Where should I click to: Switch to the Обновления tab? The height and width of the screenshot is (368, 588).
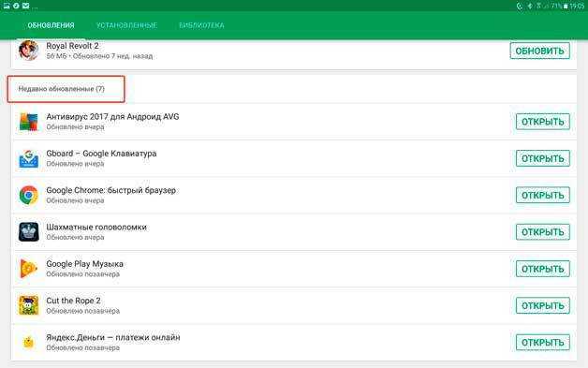[51, 25]
